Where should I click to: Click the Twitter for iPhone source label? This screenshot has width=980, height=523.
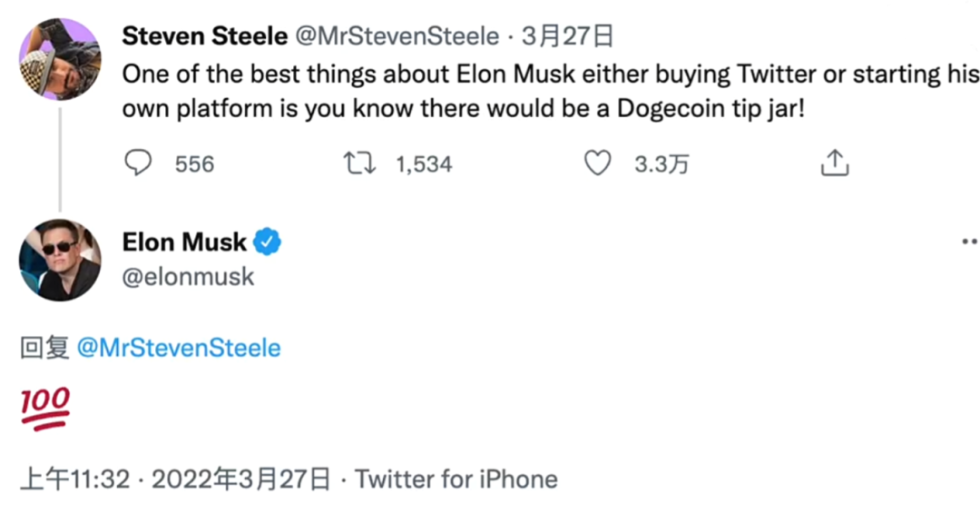click(x=456, y=479)
